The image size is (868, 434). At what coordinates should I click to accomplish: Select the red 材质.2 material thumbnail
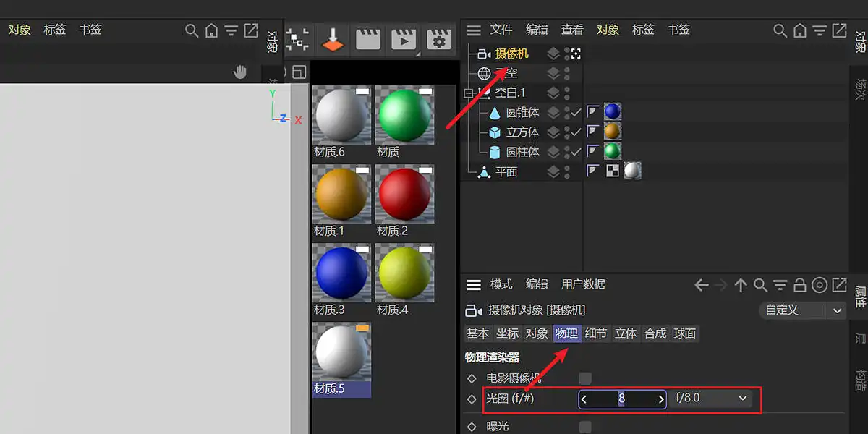pyautogui.click(x=404, y=195)
